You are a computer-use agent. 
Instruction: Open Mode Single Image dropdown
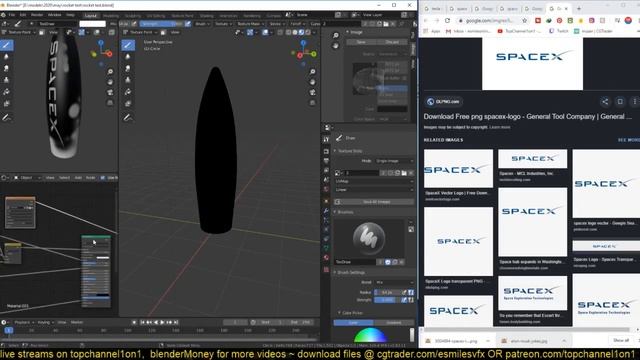pos(394,161)
